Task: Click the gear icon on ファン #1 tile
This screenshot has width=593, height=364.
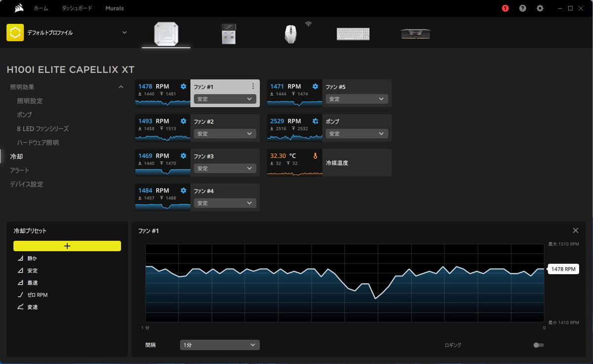Action: coord(183,86)
